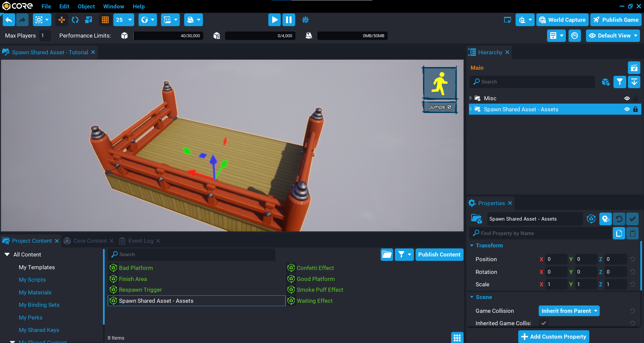Open folder icon in Project Content
The image size is (644, 343).
pos(387,254)
